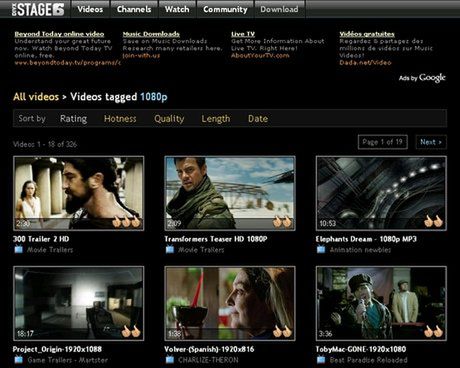
Task: Click thumbs-up rating on TobyMac thumbnail
Action: click(x=433, y=332)
